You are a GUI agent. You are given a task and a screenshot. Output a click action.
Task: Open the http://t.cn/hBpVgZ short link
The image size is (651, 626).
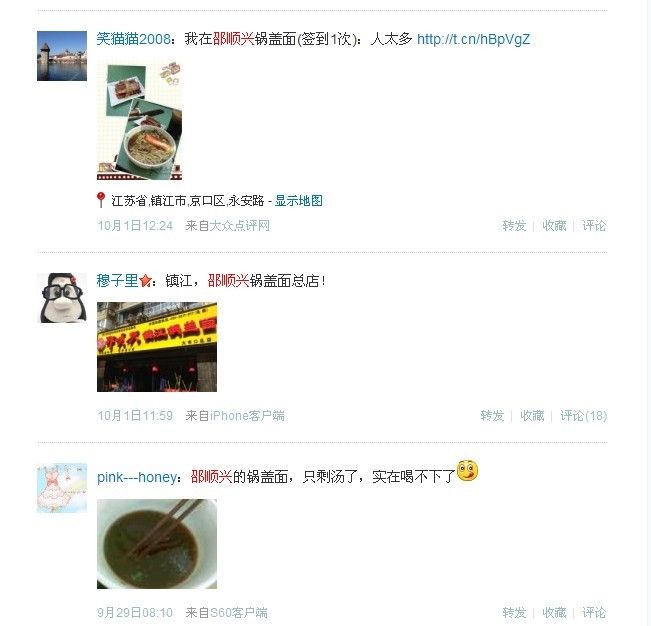[x=473, y=39]
